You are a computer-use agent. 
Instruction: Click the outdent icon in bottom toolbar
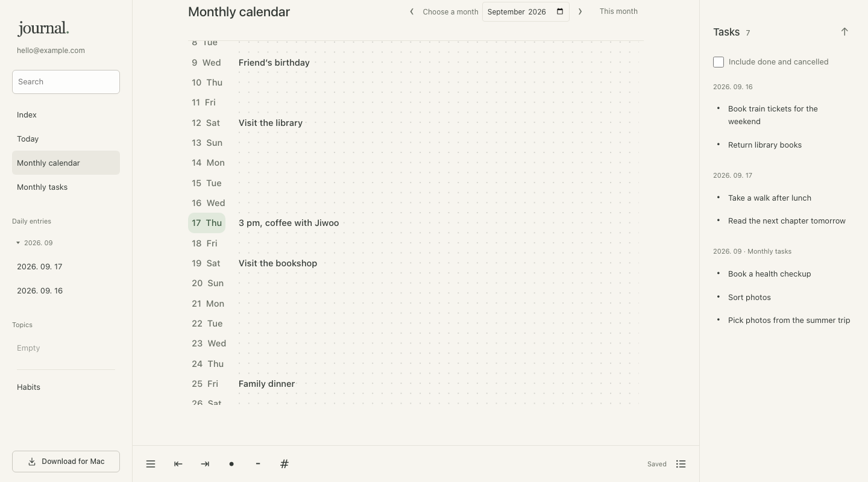click(x=178, y=464)
